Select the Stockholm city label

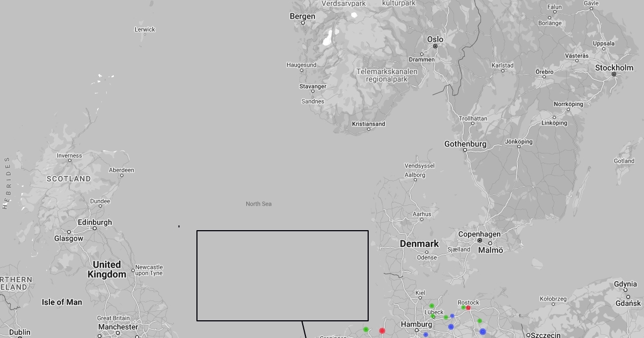pyautogui.click(x=614, y=68)
